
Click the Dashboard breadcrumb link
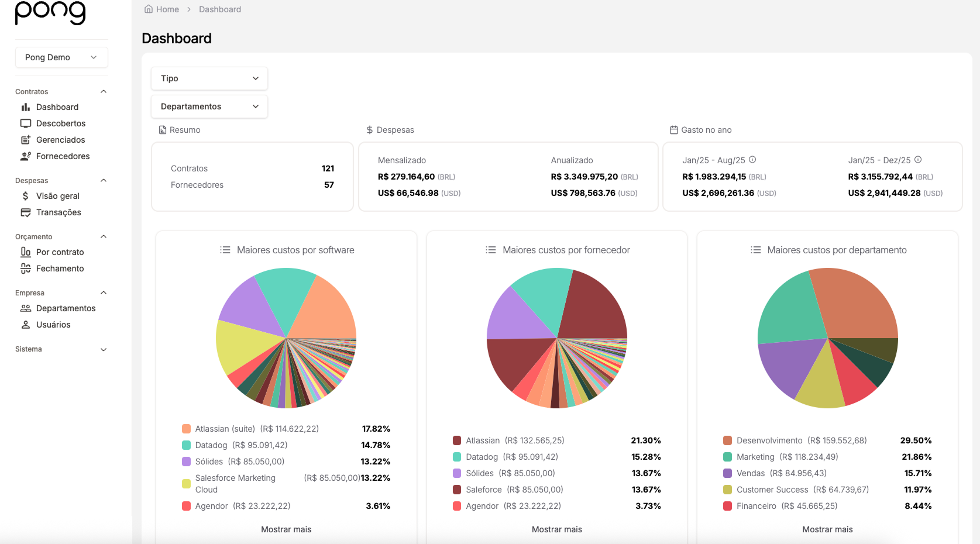pyautogui.click(x=220, y=9)
